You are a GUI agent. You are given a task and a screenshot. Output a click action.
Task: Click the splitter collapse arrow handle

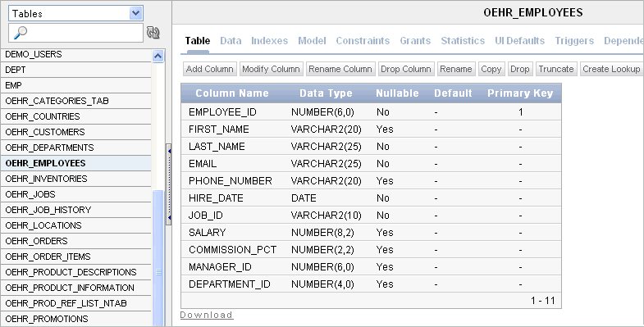coord(168,184)
